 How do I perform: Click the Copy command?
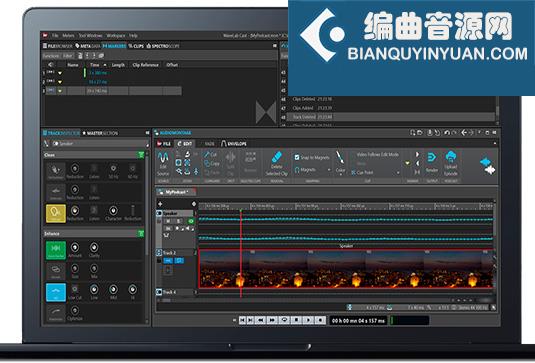[212, 163]
